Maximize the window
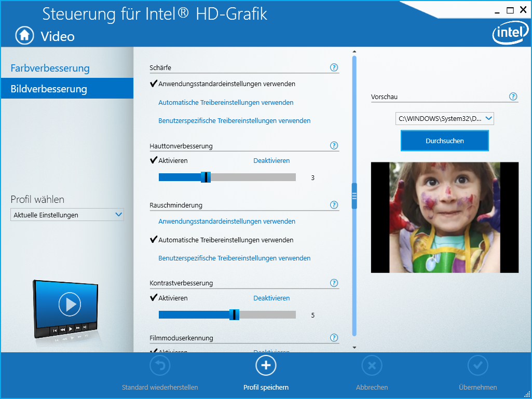 [510, 10]
